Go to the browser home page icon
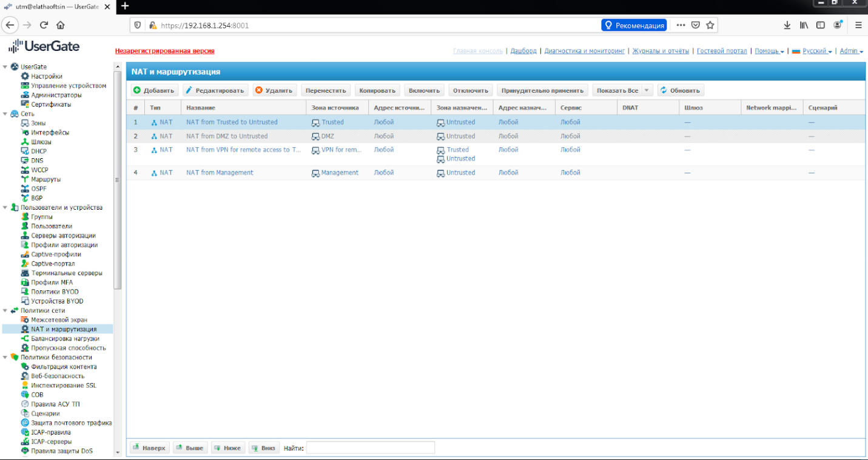The image size is (868, 460). pyautogui.click(x=61, y=25)
